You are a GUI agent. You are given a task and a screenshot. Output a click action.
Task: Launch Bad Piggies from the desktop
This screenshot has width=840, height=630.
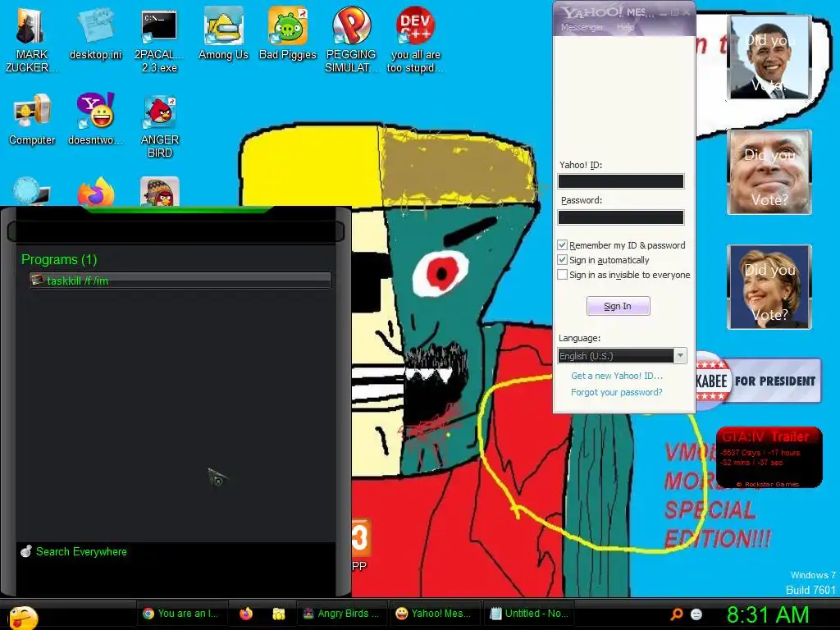tap(288, 34)
